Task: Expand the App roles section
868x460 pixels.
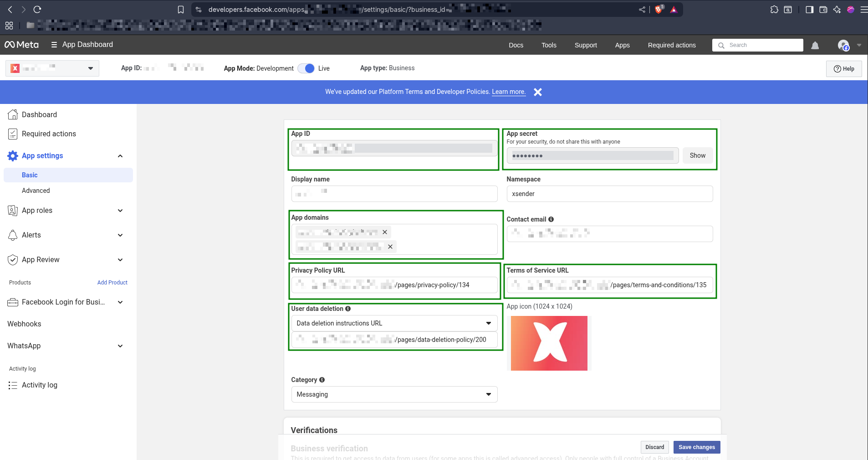Action: tap(120, 211)
